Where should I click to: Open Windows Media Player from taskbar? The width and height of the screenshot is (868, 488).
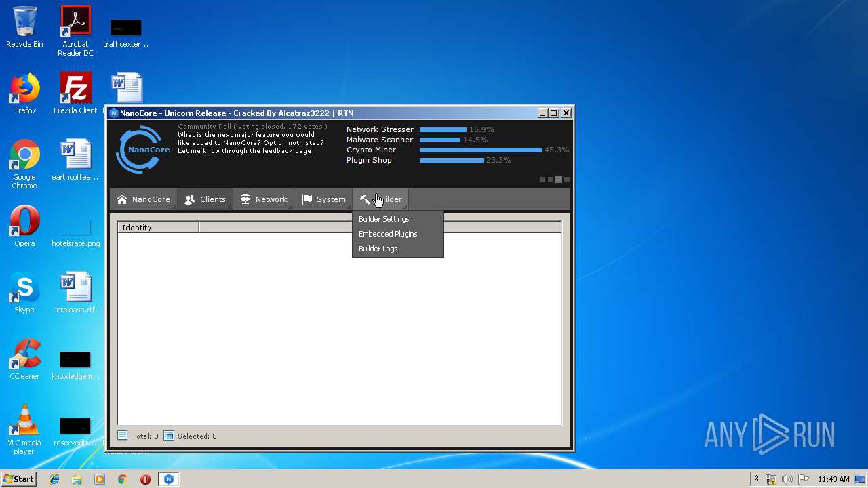pyautogui.click(x=100, y=479)
